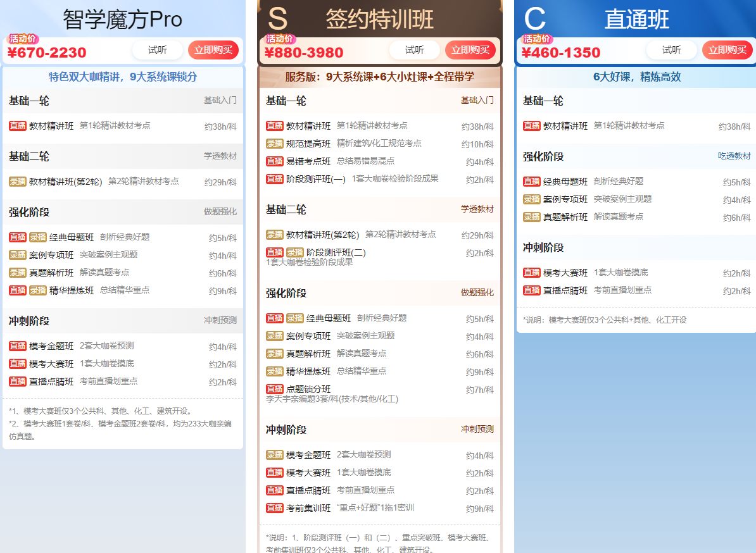Viewport: 756px width, 553px height.
Task: Click the S letter icon in header
Action: 277,19
